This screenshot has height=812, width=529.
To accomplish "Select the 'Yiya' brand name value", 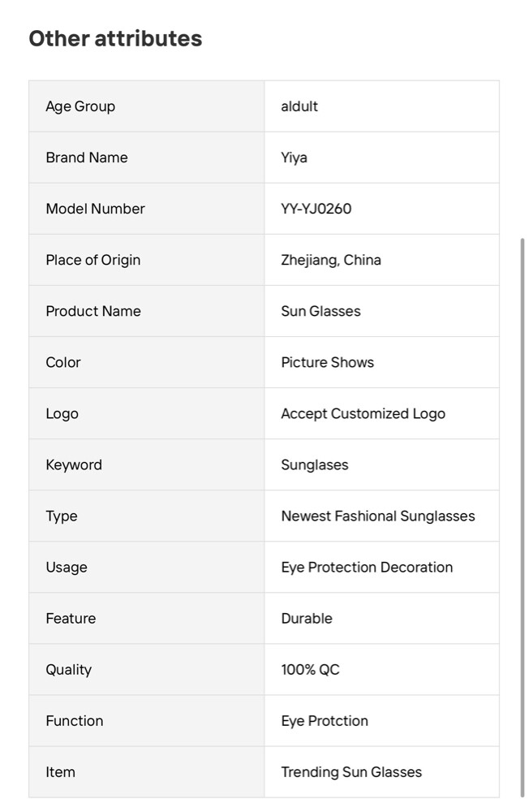I will 294,158.
